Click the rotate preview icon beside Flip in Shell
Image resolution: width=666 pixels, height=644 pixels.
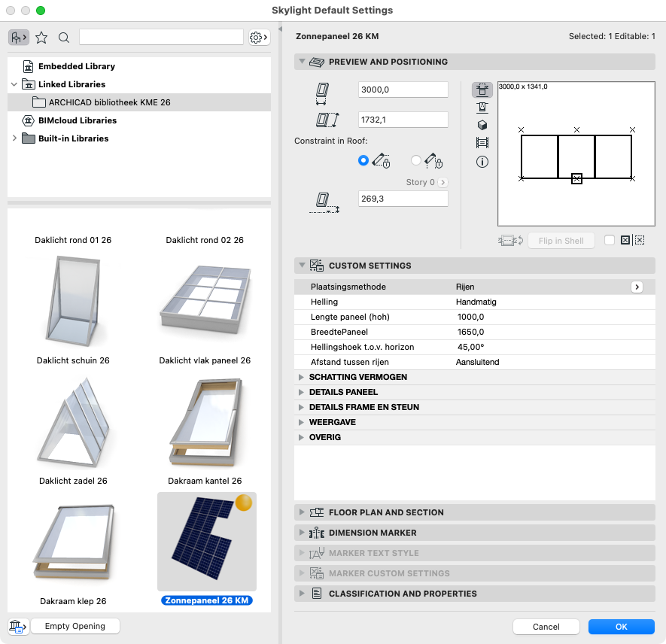(x=510, y=241)
